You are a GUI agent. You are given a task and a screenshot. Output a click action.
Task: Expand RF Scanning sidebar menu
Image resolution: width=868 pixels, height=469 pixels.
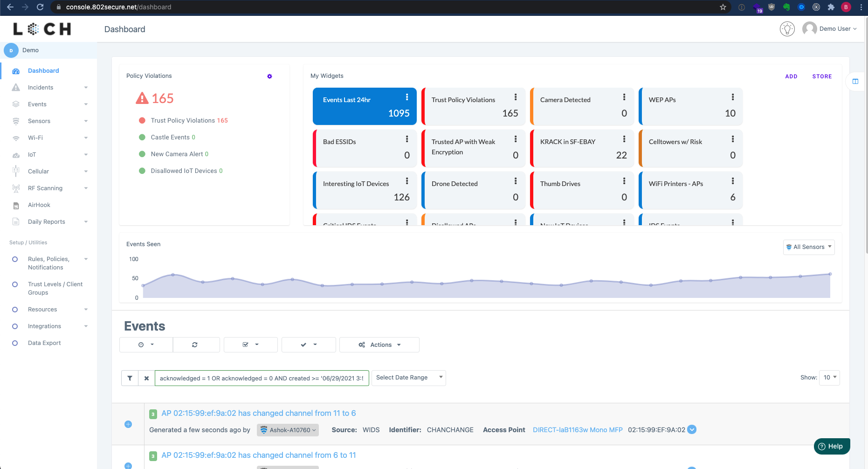click(x=49, y=188)
